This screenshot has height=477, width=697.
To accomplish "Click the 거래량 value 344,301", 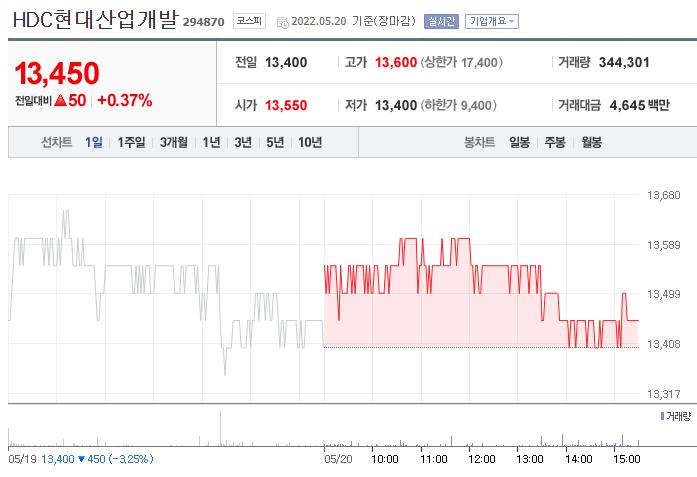I will (x=624, y=62).
